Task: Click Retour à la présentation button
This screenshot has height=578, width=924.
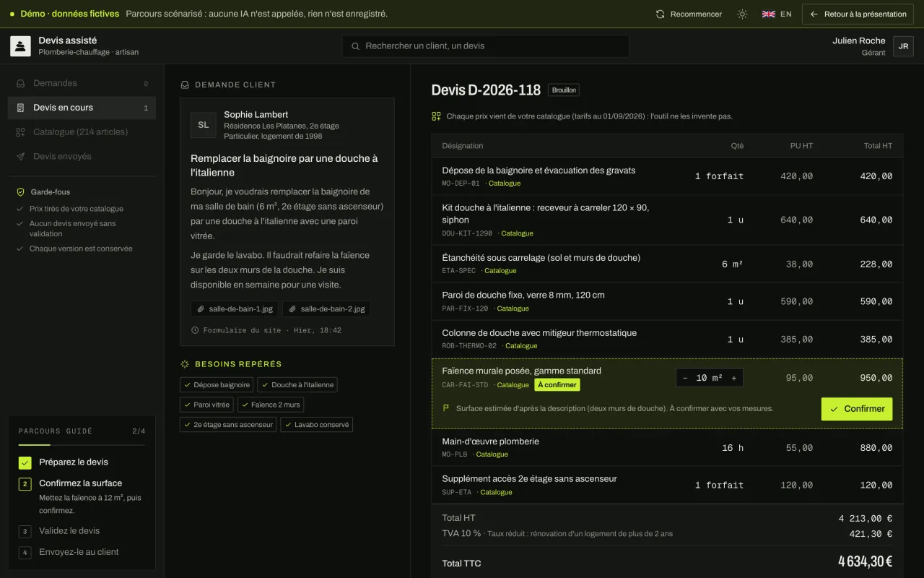Action: 858,14
